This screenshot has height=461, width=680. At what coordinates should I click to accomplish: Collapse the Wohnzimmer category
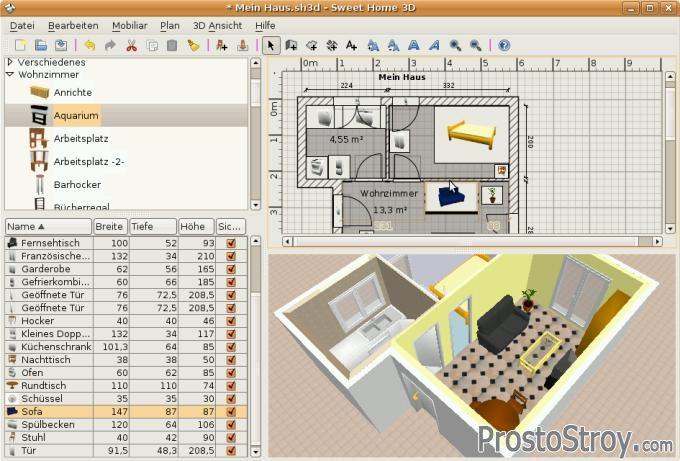click(10, 75)
